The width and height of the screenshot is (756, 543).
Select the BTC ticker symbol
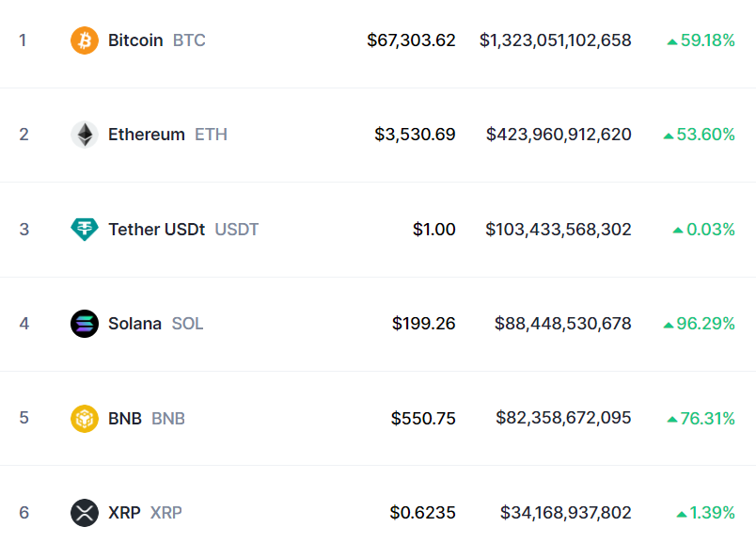188,40
